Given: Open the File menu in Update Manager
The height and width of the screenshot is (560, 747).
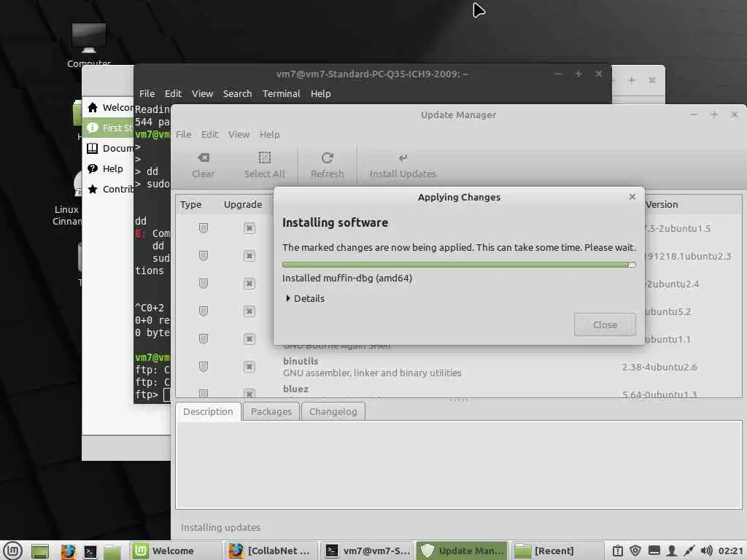Looking at the screenshot, I should tap(183, 135).
